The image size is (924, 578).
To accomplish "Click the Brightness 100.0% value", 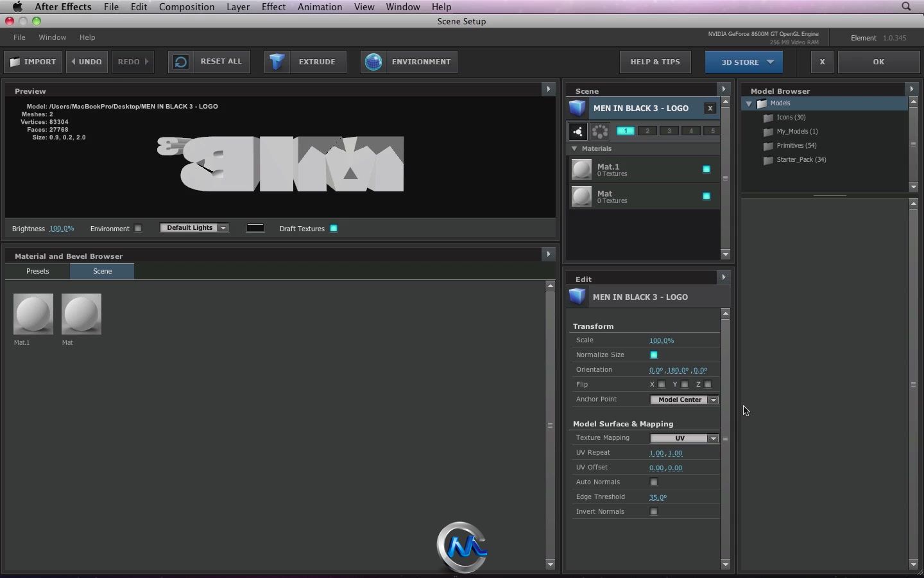I will pos(62,229).
